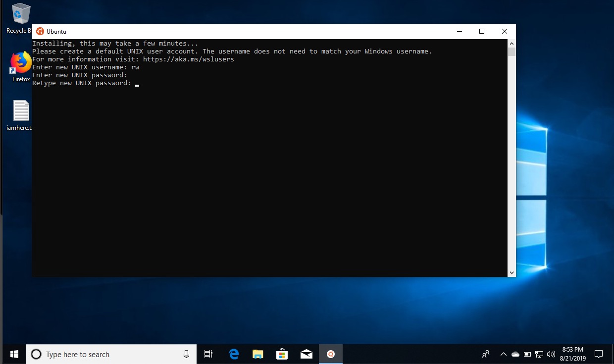Click the terminal scrollbar up arrow
Screen dimensions: 614x364
tap(512, 44)
